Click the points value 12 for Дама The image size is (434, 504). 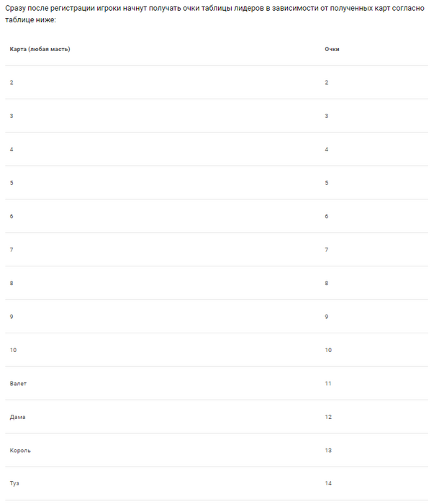click(328, 417)
